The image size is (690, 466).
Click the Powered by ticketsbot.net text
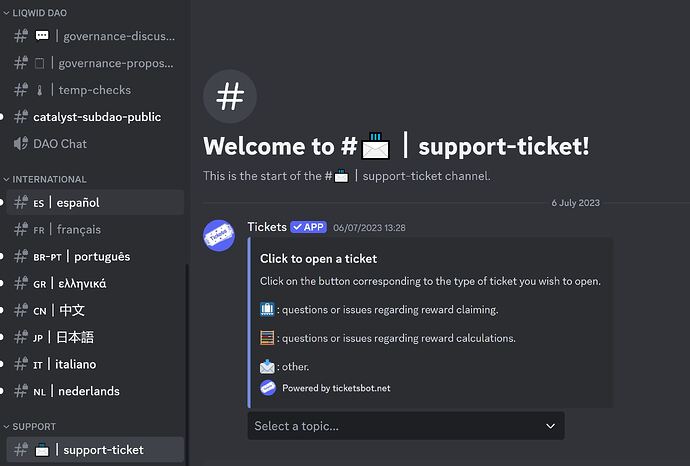pyautogui.click(x=336, y=388)
